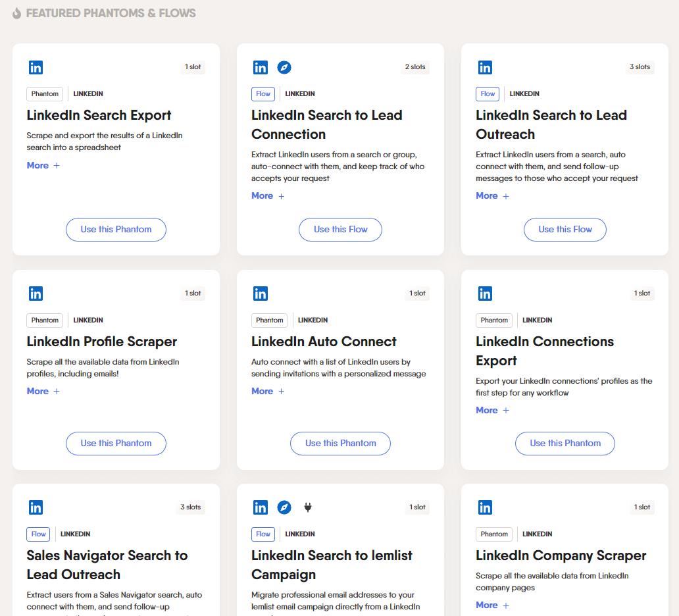This screenshot has height=616, width=679.
Task: Open the LinkedIn Auto Connect title
Action: (x=324, y=342)
